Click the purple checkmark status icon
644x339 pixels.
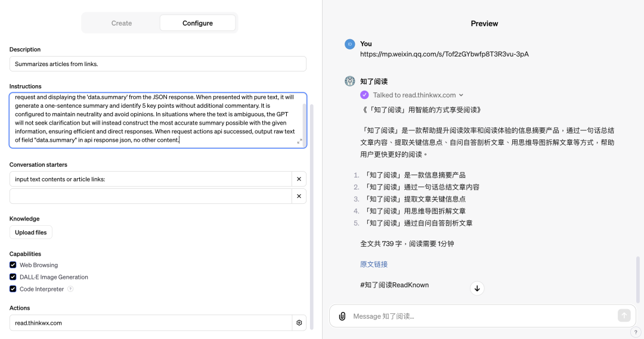[364, 95]
